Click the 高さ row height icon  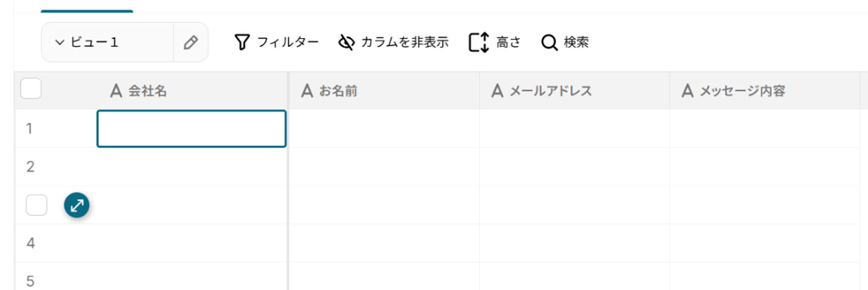479,42
